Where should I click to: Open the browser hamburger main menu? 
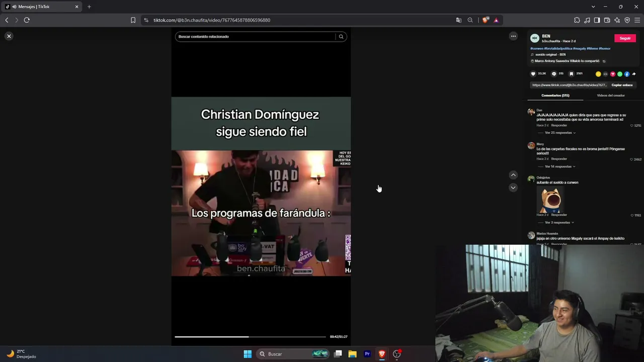pyautogui.click(x=637, y=20)
